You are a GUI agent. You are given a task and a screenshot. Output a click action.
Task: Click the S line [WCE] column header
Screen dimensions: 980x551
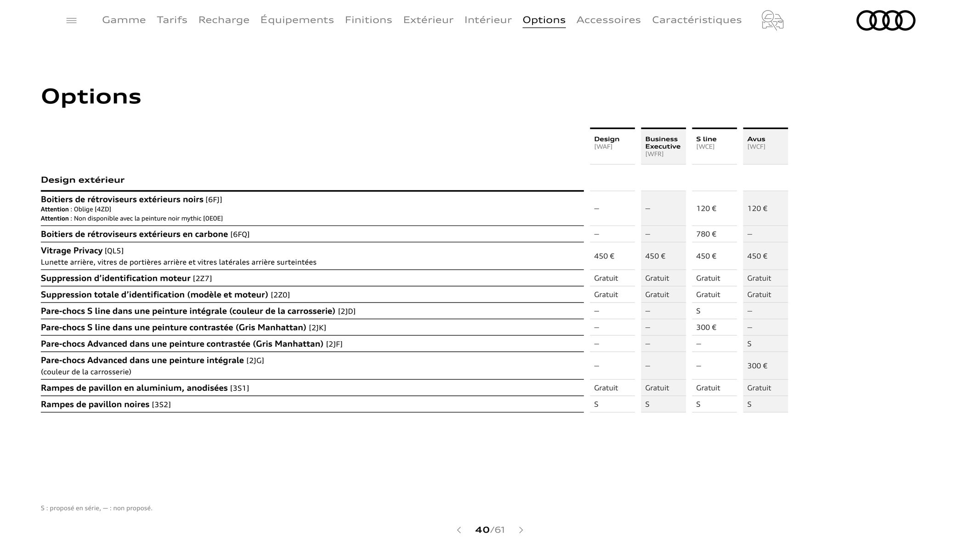714,146
